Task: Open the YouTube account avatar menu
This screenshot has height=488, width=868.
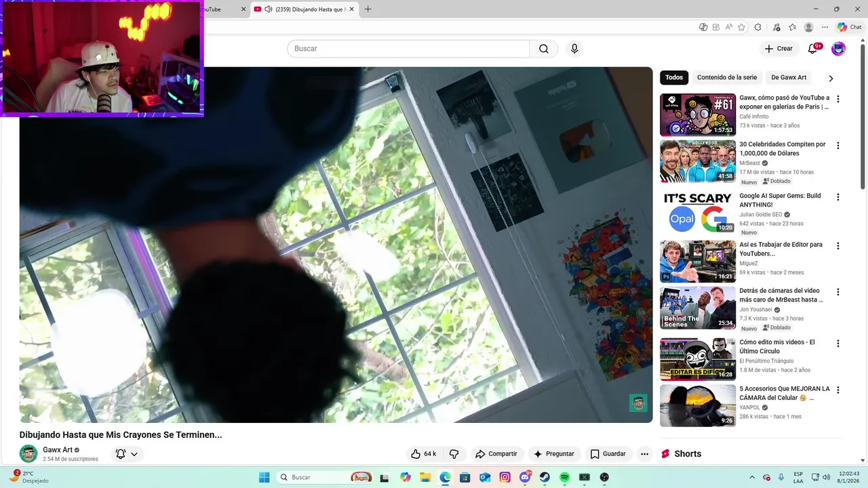Action: tap(839, 49)
